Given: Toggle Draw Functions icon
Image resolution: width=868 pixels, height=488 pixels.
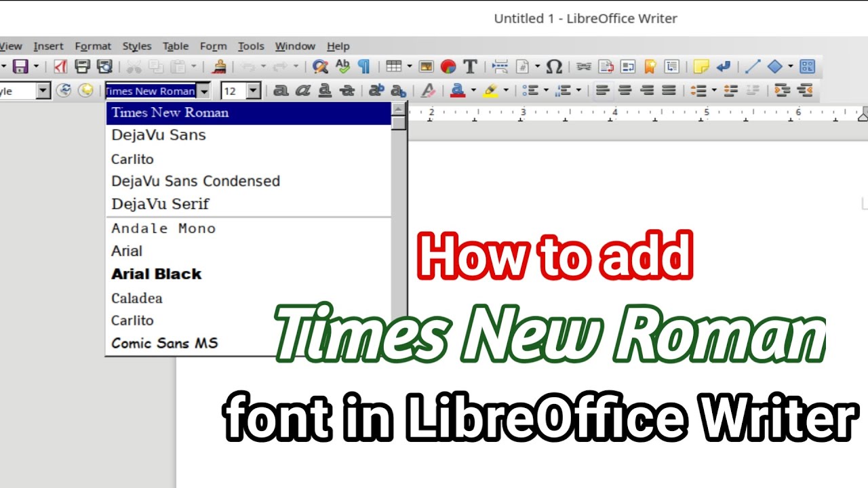Looking at the screenshot, I should (807, 66).
